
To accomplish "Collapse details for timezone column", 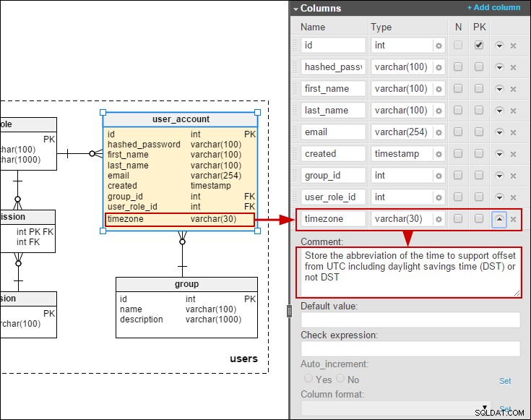I will pos(499,219).
